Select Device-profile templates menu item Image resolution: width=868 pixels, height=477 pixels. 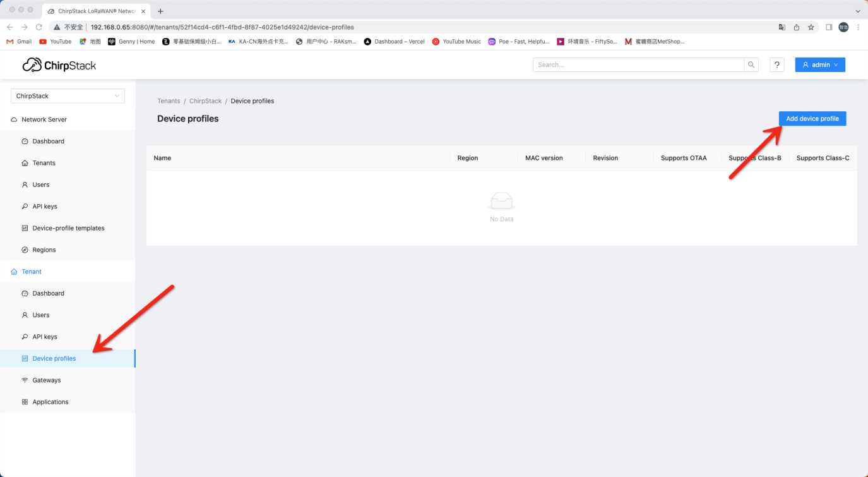coord(68,228)
